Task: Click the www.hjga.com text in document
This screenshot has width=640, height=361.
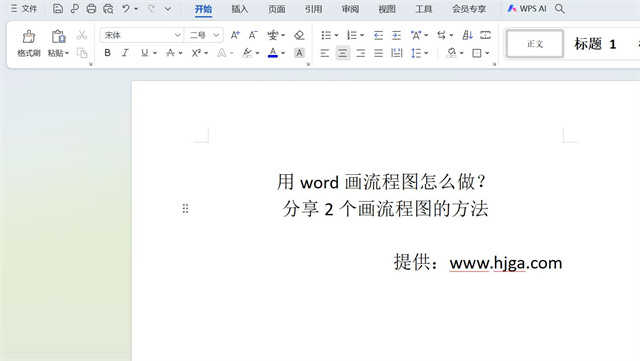Action: tap(506, 263)
